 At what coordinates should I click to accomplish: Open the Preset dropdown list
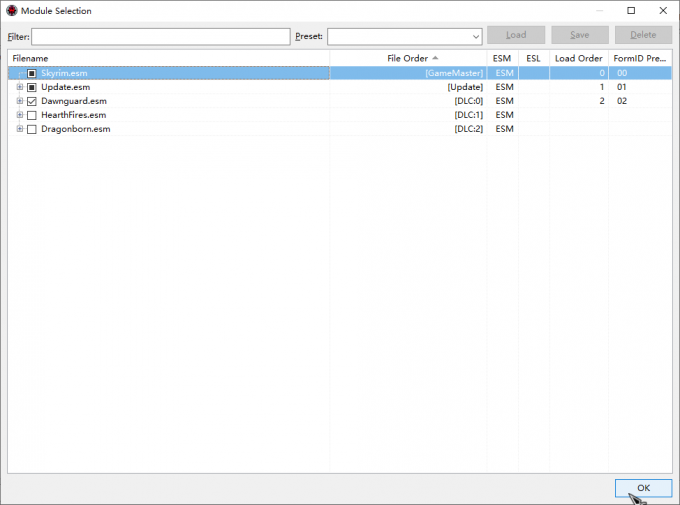pyautogui.click(x=476, y=36)
